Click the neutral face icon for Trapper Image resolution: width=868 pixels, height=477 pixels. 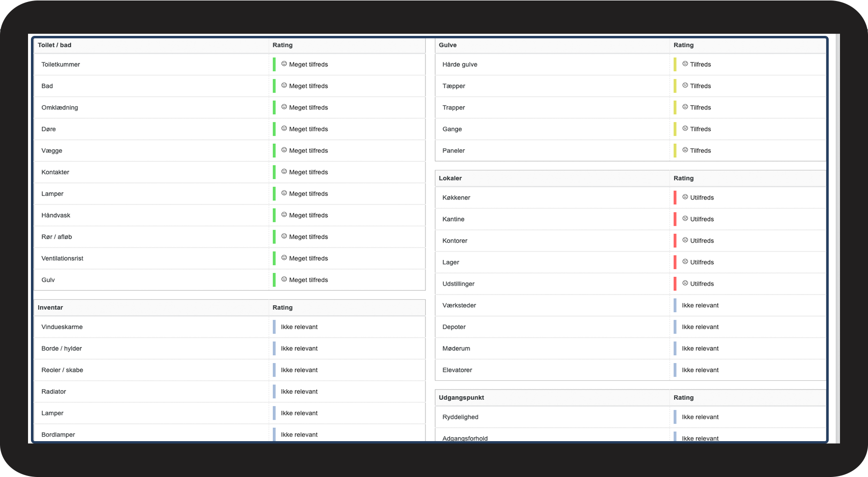click(685, 107)
